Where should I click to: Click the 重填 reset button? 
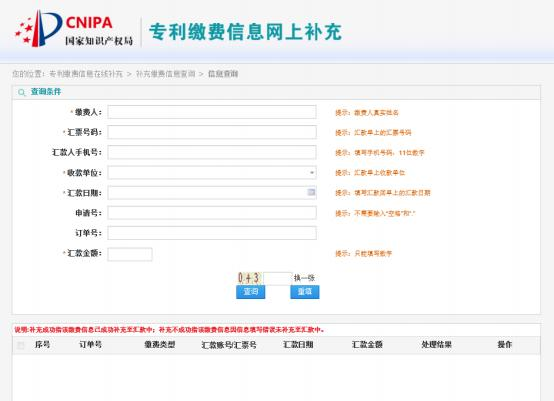point(305,292)
